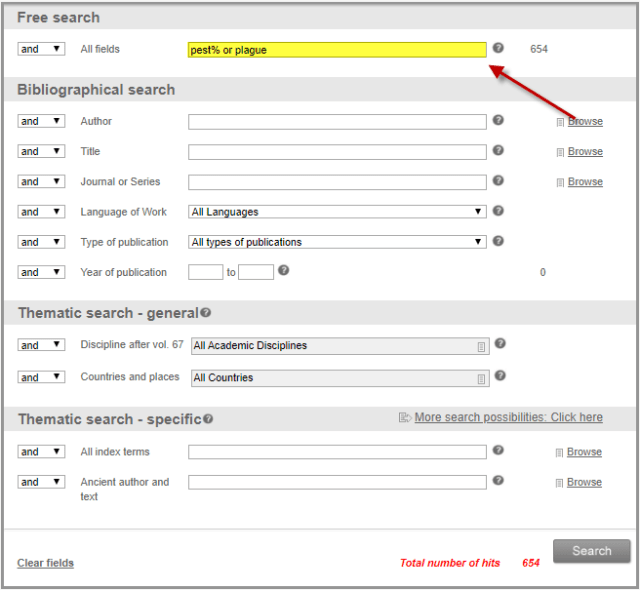This screenshot has width=640, height=590.
Task: Click Clear fields link
Action: pos(45,563)
